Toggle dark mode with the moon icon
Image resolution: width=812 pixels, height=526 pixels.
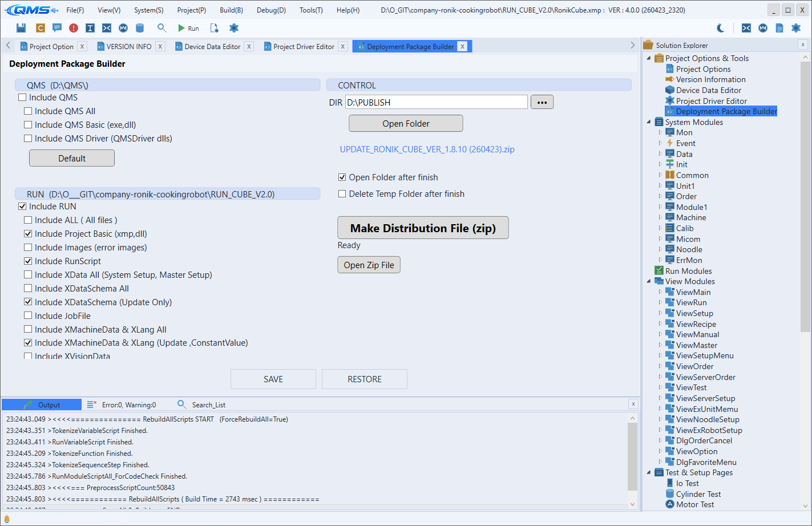point(721,28)
